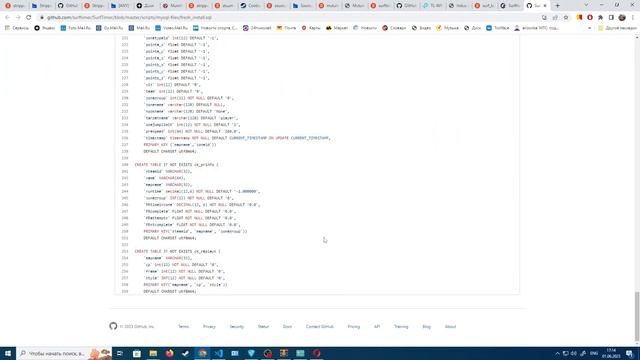Switch to the Диск tab
Image resolution: width=640 pixels, height=360 pixels.
146,6
